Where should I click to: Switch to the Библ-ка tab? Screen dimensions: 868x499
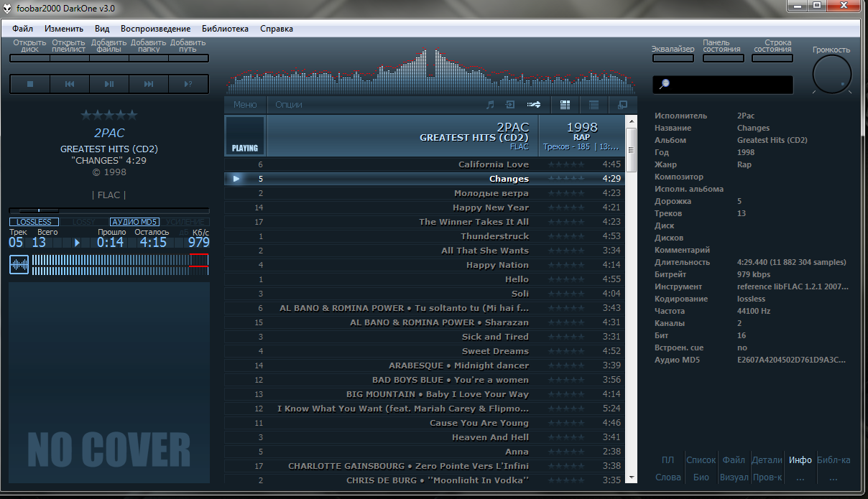[x=834, y=460]
